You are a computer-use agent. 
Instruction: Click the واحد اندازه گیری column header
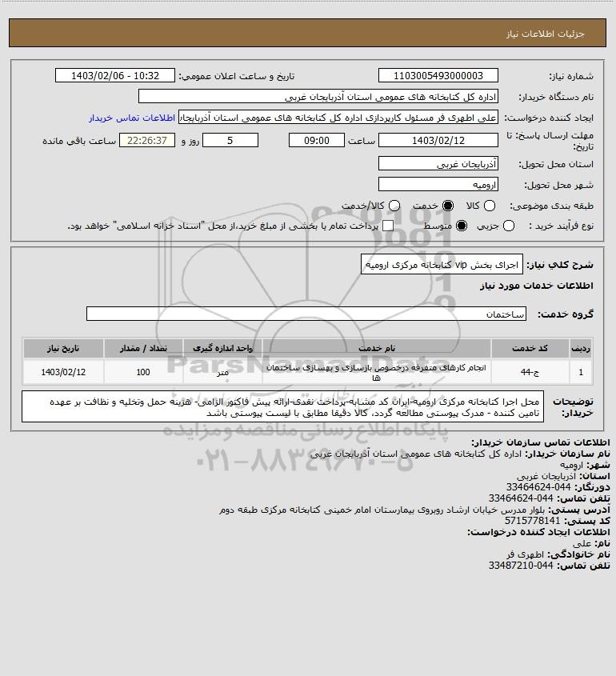pyautogui.click(x=222, y=348)
